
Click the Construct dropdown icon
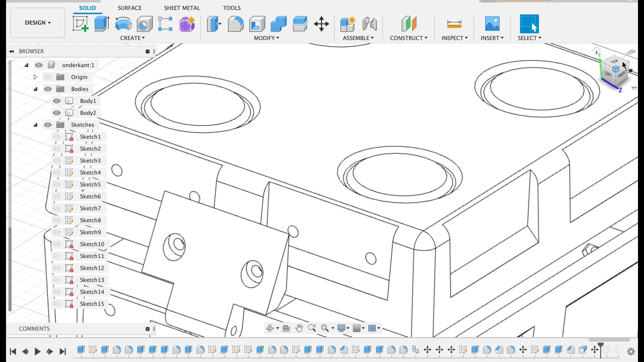[x=425, y=38]
